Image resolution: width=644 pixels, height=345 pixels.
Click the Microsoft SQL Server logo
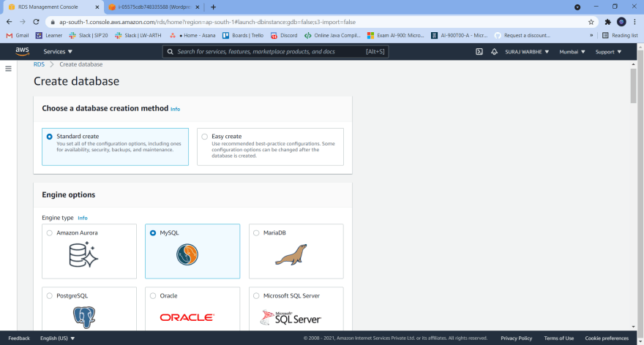[291, 317]
